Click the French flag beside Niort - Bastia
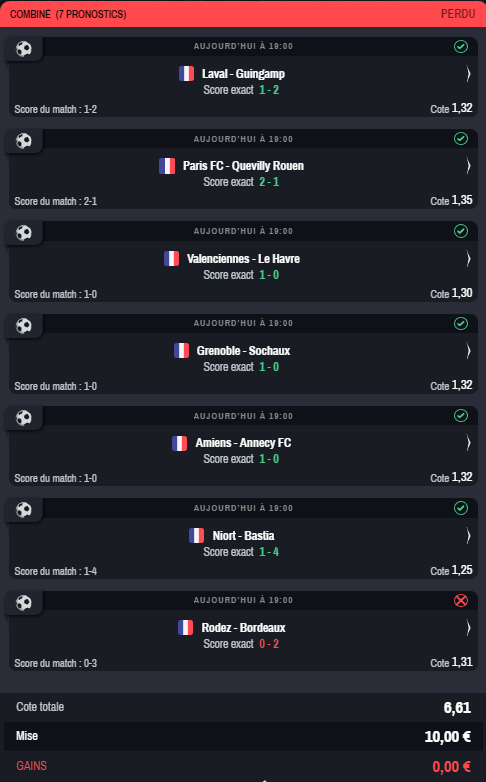 pos(197,536)
